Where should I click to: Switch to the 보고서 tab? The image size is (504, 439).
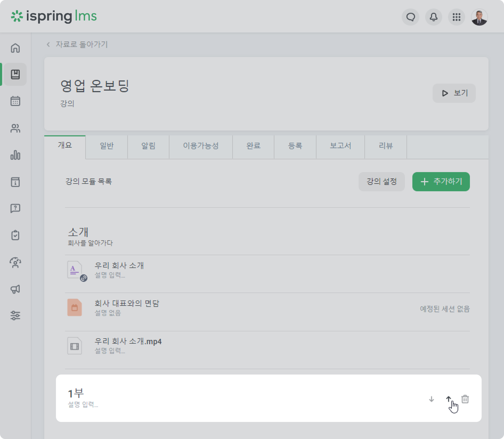[340, 146]
